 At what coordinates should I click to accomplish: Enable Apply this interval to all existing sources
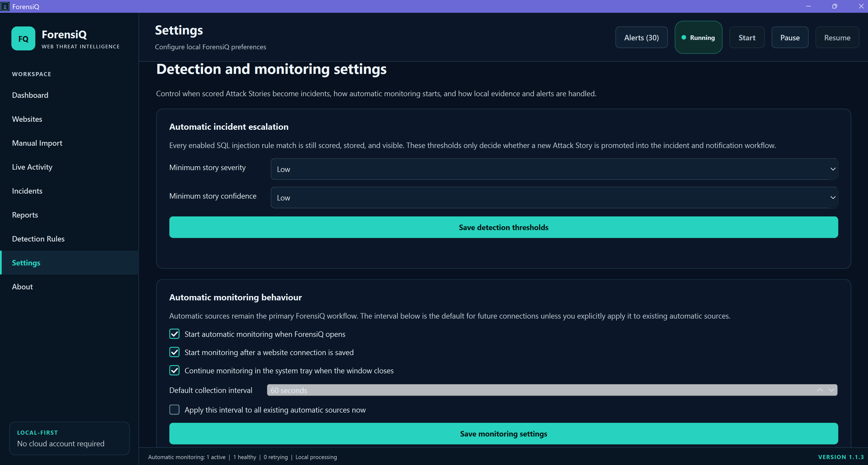click(174, 410)
